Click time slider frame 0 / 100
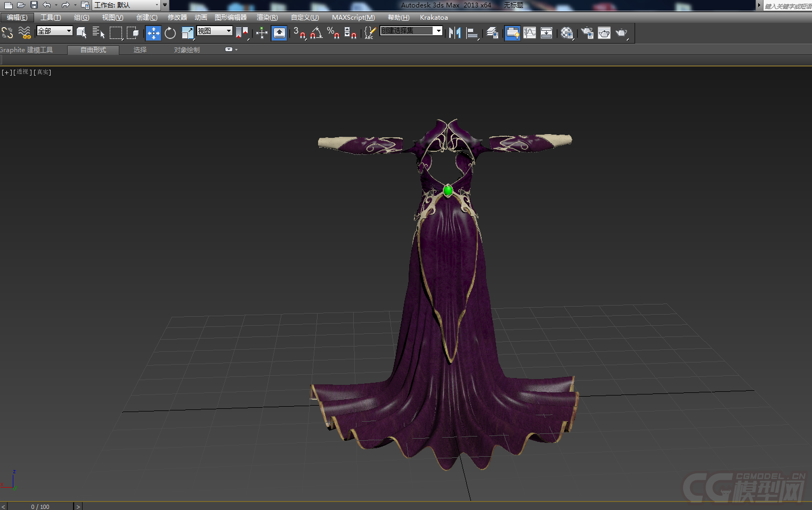812x510 pixels. coord(40,506)
